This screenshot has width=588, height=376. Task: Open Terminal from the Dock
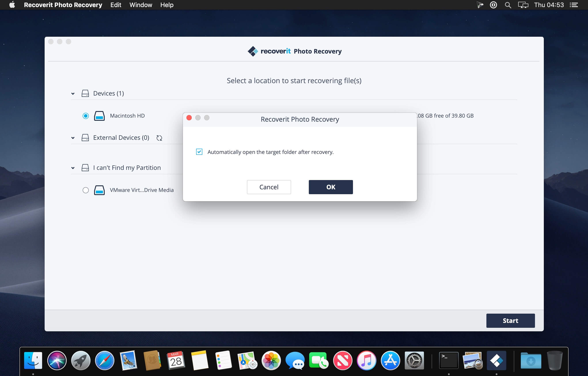(449, 360)
